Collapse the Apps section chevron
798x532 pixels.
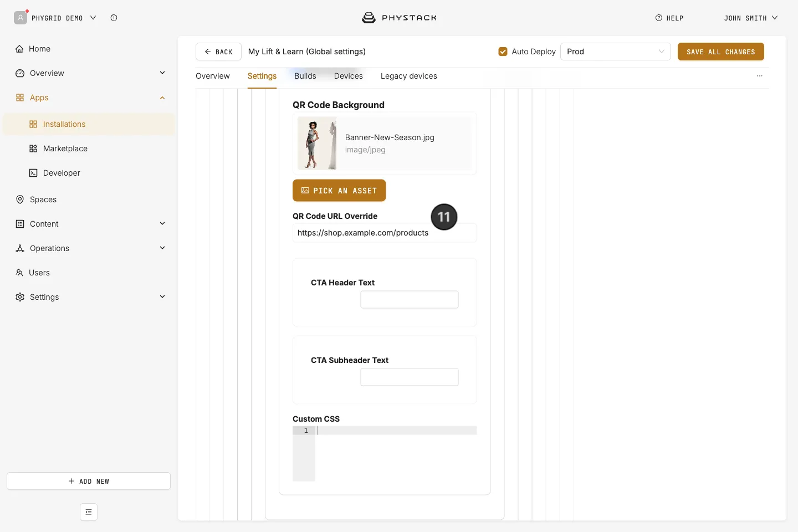click(162, 98)
